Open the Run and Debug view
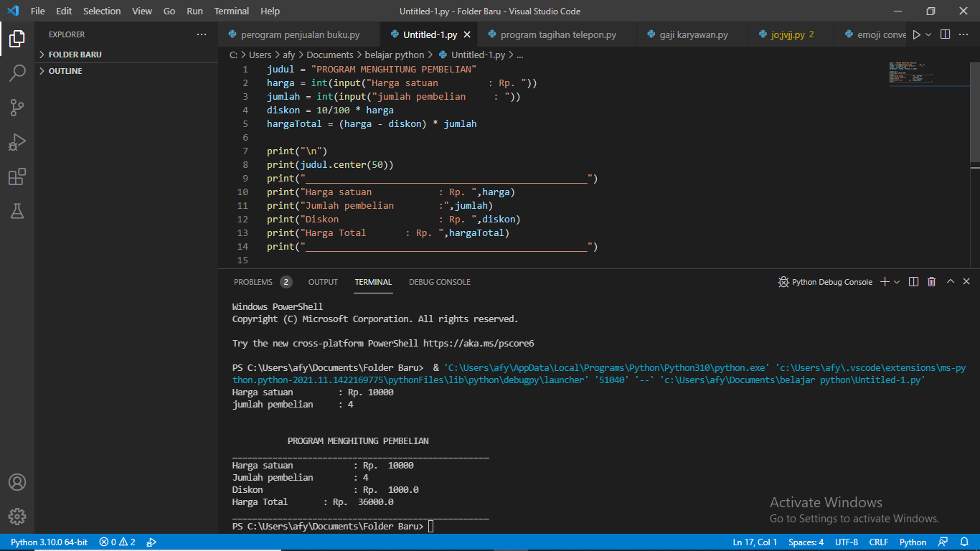The image size is (980, 551). 17,142
